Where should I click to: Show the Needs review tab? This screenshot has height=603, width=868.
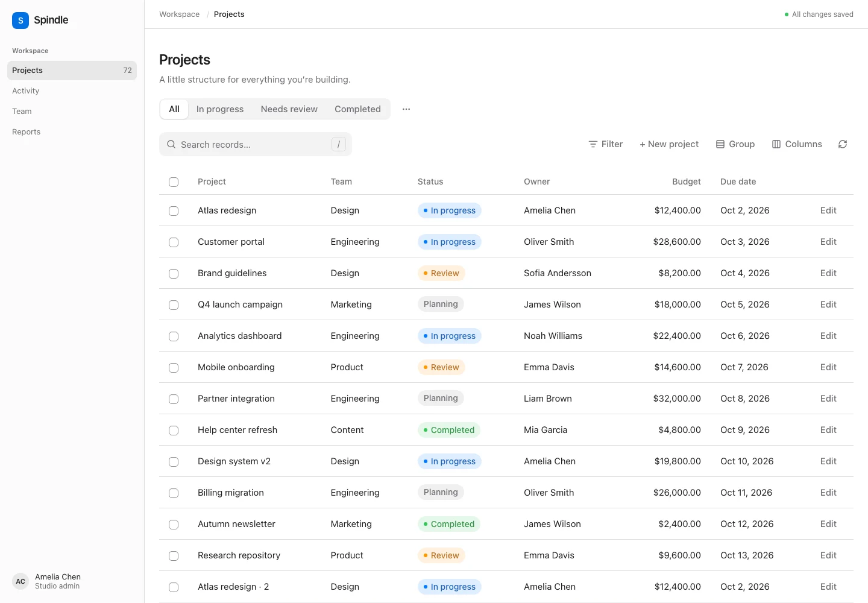pyautogui.click(x=289, y=109)
